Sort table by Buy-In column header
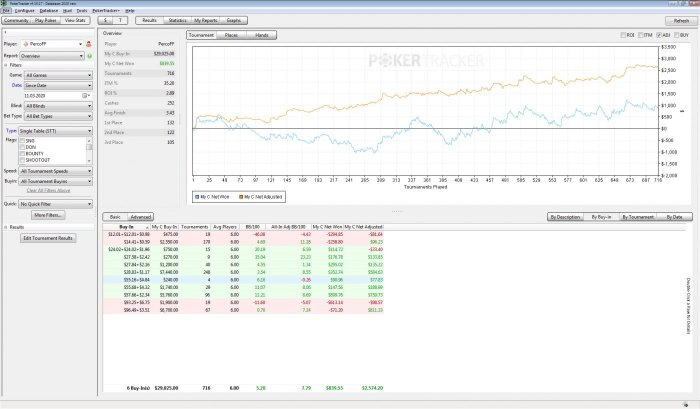The image size is (700, 409). pos(126,227)
